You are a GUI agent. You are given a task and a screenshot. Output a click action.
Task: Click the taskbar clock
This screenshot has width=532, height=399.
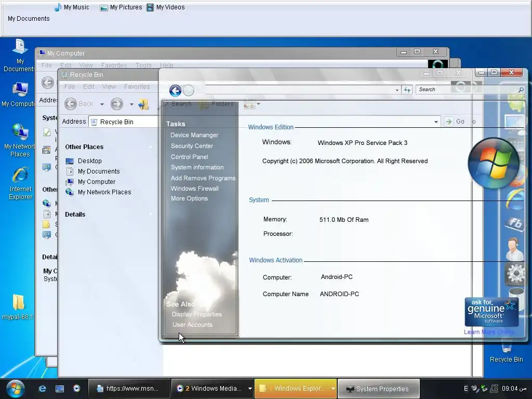tap(514, 389)
